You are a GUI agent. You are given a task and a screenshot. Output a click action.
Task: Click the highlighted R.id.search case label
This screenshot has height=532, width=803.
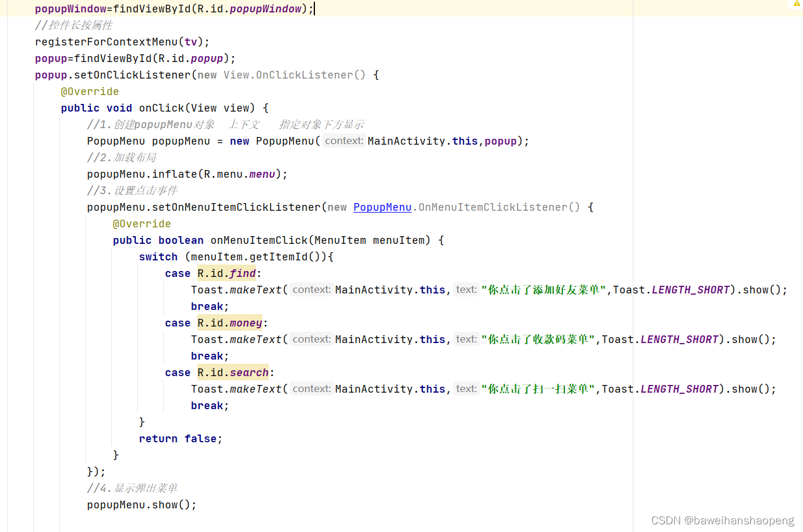(x=232, y=372)
